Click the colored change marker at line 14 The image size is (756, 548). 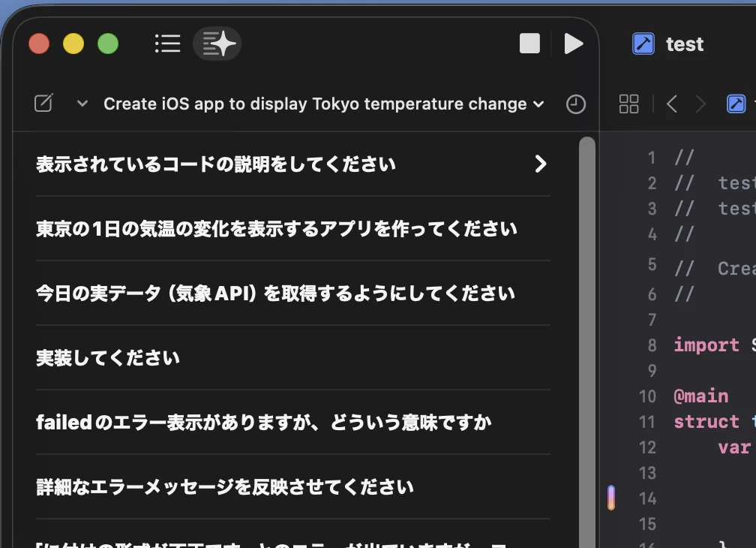611,498
